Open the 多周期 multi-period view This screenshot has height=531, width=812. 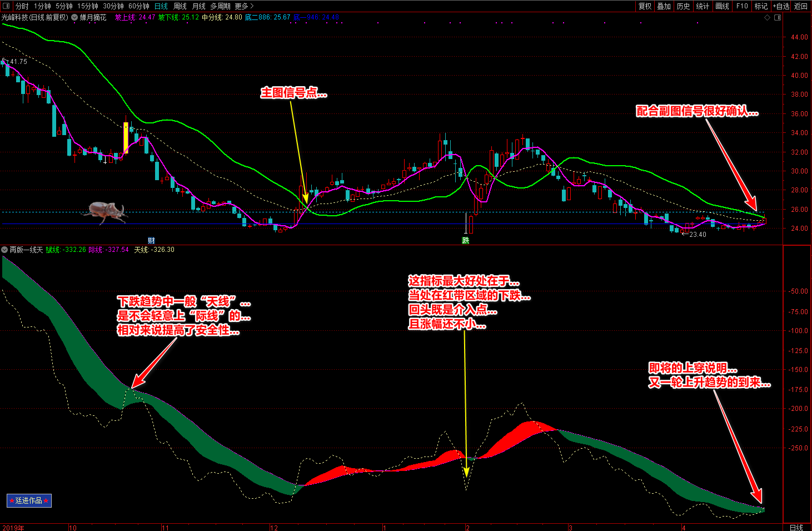pyautogui.click(x=220, y=6)
